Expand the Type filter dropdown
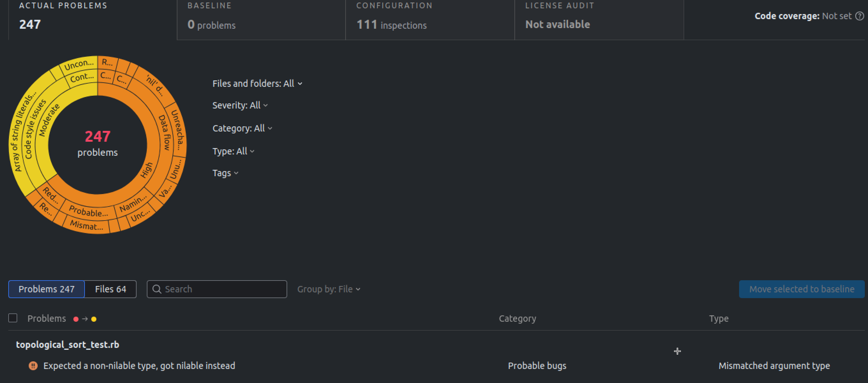868x383 pixels. [x=233, y=151]
